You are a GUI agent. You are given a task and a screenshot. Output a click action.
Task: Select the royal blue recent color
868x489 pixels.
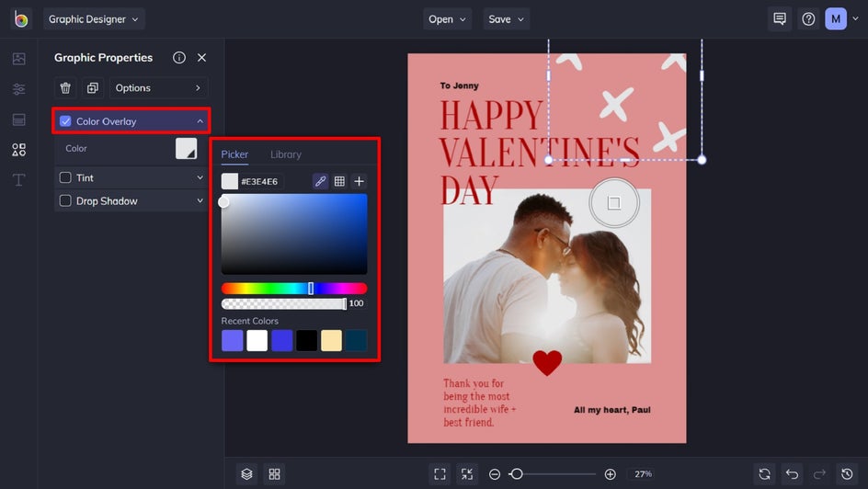pos(281,341)
